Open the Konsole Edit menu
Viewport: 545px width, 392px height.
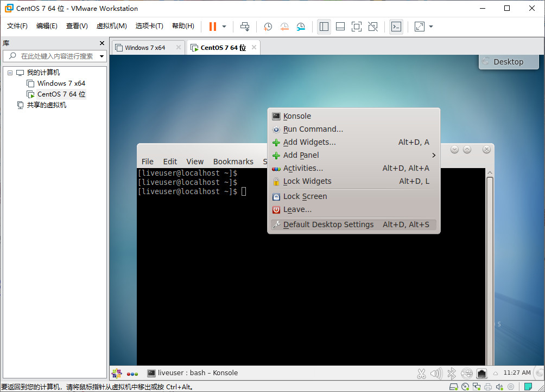click(170, 162)
